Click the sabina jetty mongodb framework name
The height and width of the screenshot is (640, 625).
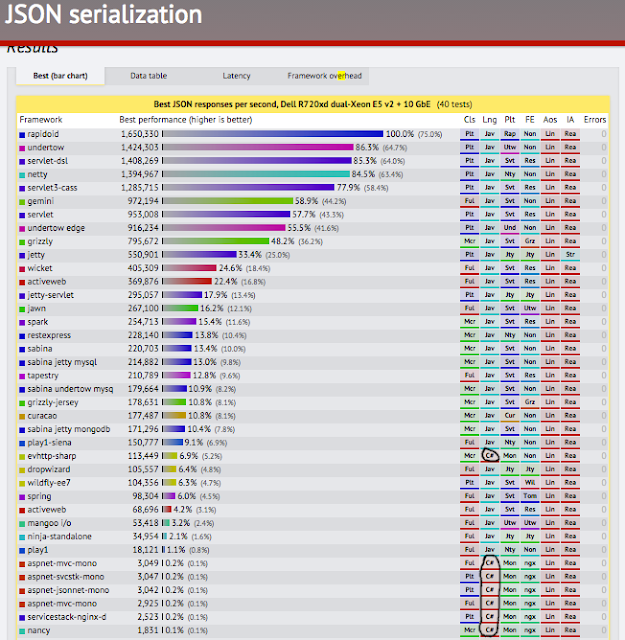point(69,429)
